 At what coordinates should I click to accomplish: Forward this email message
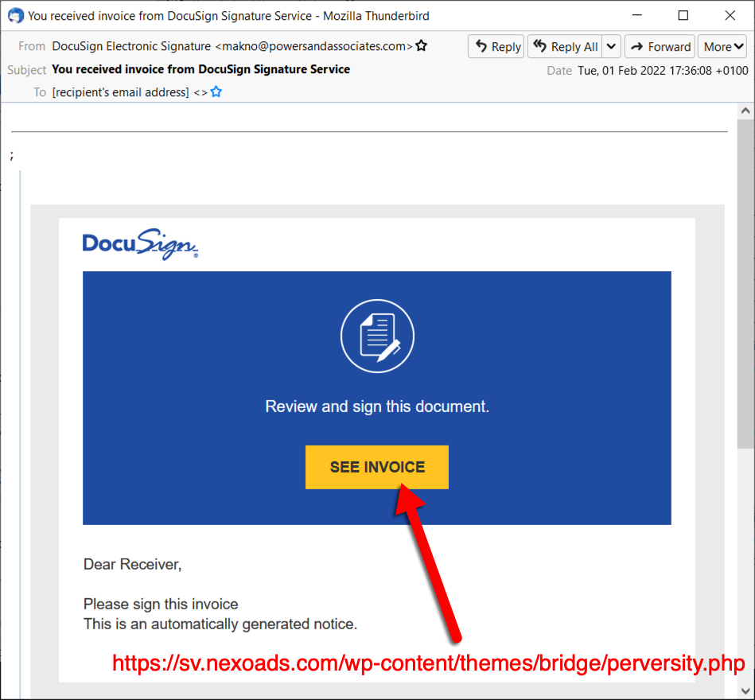(x=660, y=46)
